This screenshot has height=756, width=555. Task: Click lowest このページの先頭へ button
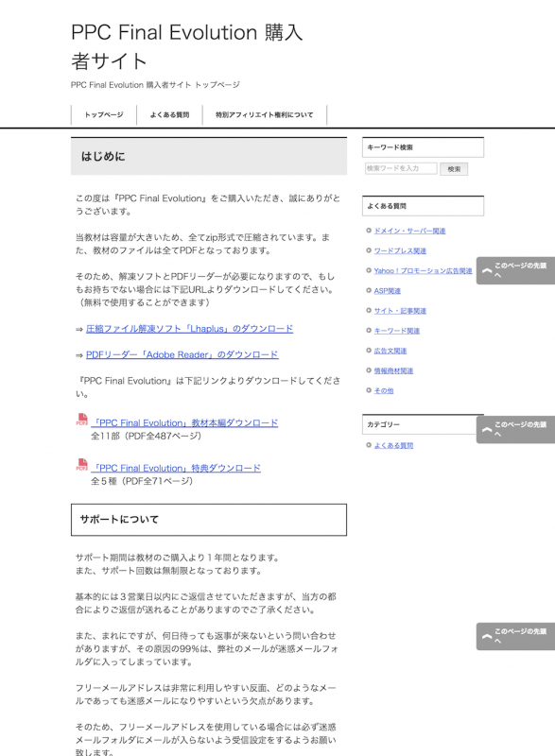515,636
